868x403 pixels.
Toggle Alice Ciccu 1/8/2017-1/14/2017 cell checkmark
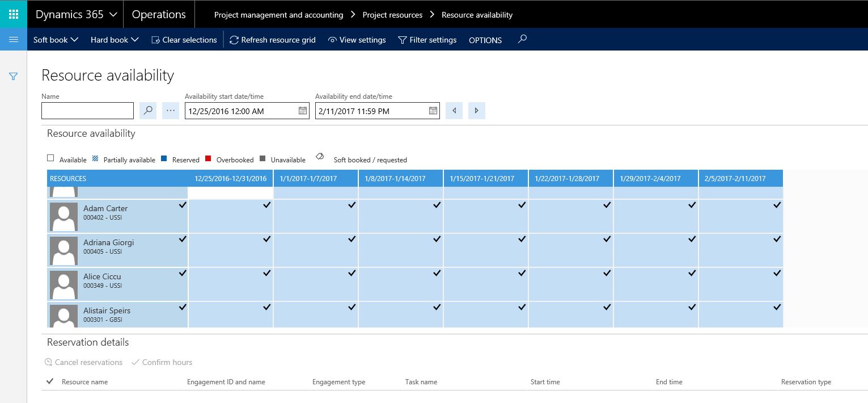(437, 274)
